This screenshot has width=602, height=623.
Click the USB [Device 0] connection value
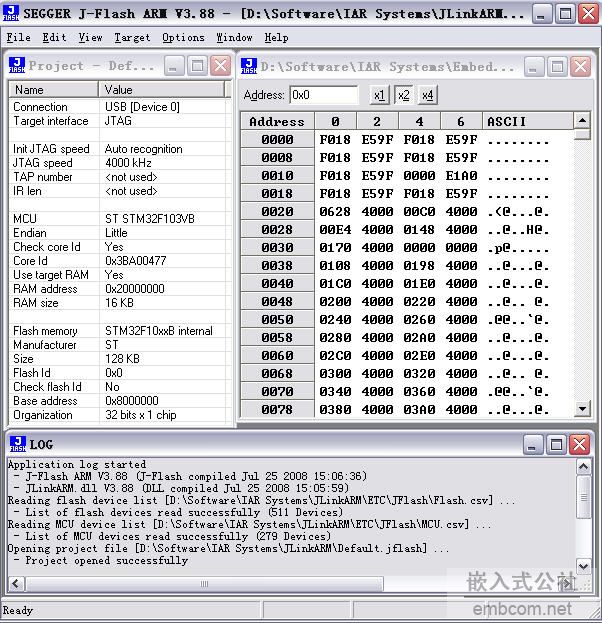coord(142,107)
